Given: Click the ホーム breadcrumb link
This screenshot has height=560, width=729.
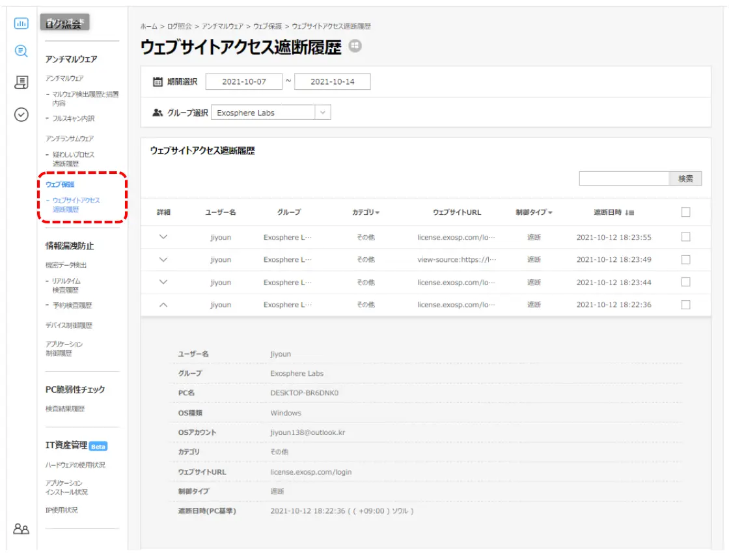Looking at the screenshot, I should coord(148,26).
